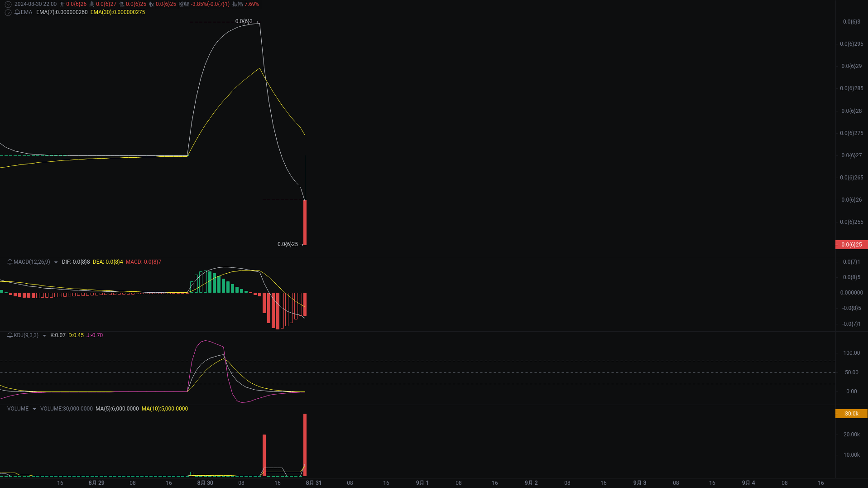This screenshot has width=868, height=488.
Task: Click the EMA alert bell icon
Action: [x=18, y=12]
